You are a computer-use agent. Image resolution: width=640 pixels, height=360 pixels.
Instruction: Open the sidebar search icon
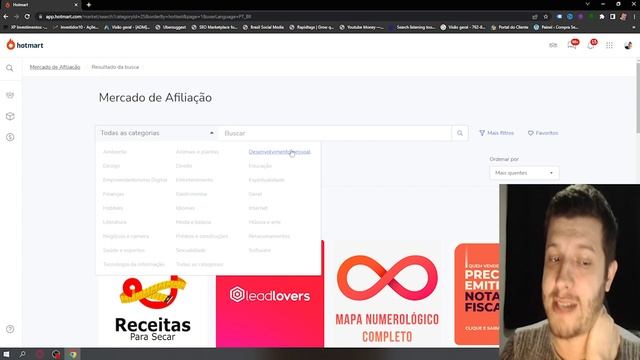click(x=10, y=68)
